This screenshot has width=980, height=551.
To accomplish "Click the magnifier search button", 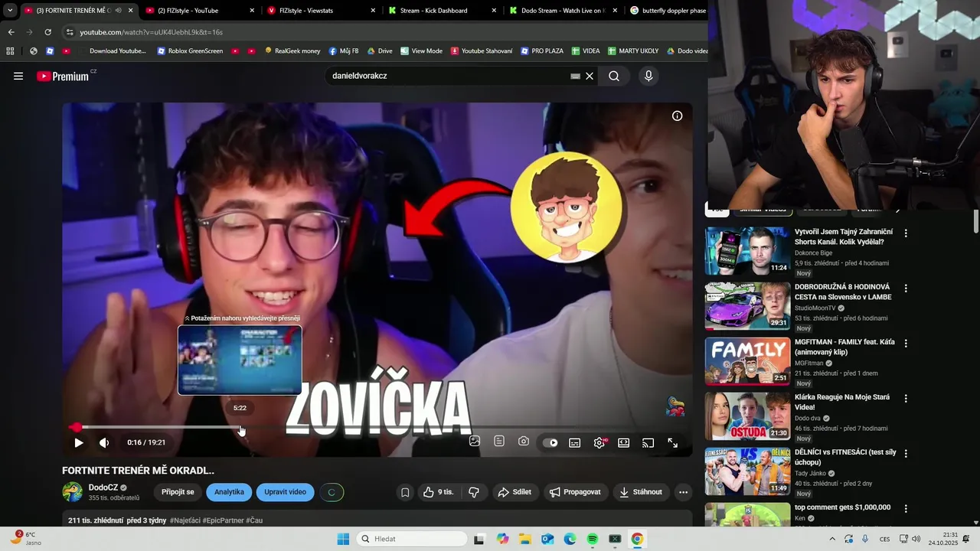I will 614,76.
